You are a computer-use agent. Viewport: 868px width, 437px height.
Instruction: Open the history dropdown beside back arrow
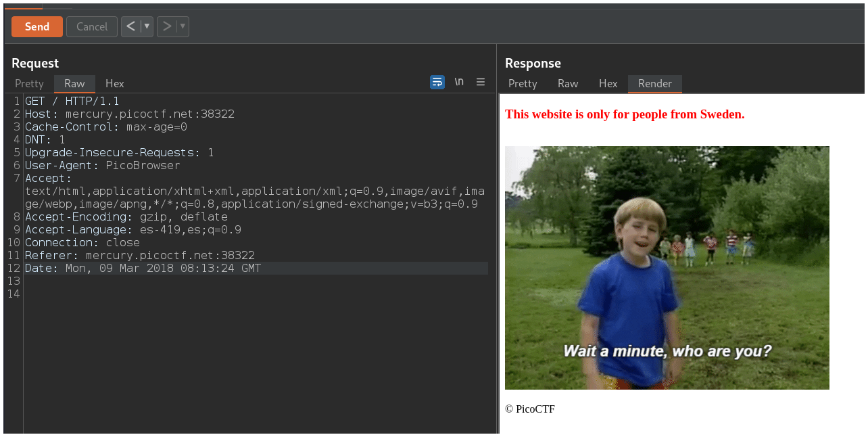pos(147,26)
